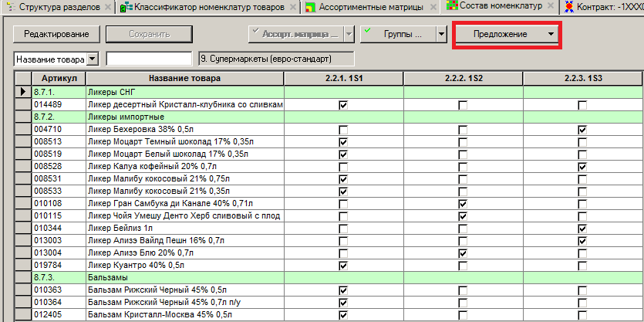Check 1S3 for Бальзам Кристалл-Москва
644x322 pixels.
click(x=582, y=315)
